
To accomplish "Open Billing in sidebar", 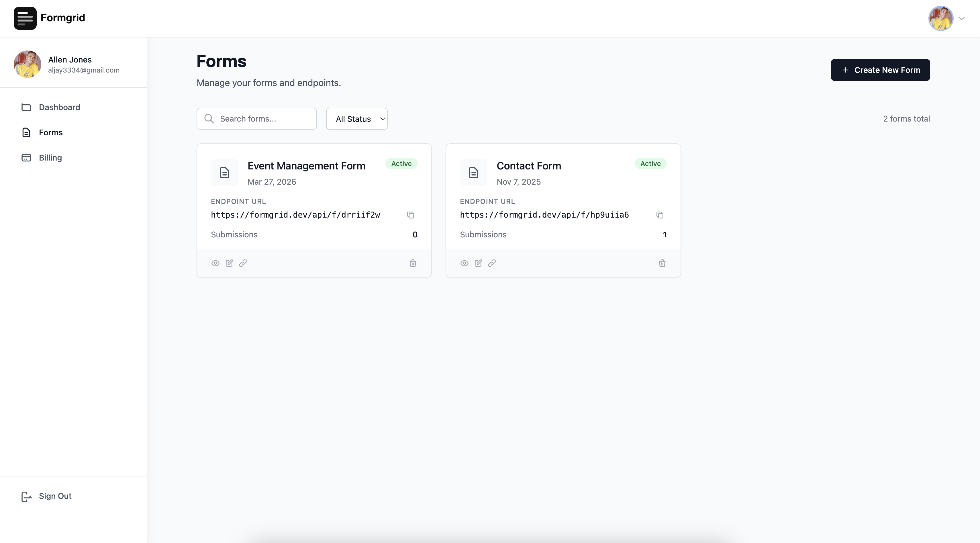I will click(x=50, y=157).
